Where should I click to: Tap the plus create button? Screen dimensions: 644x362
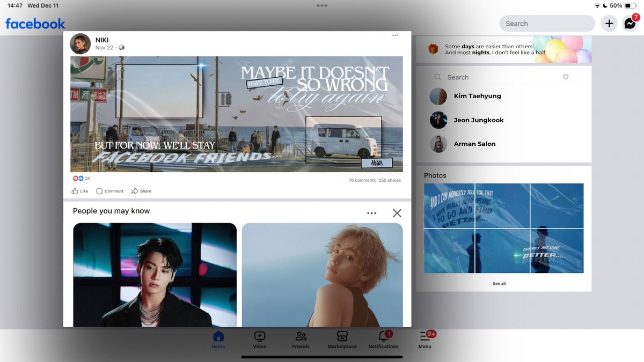pos(609,24)
